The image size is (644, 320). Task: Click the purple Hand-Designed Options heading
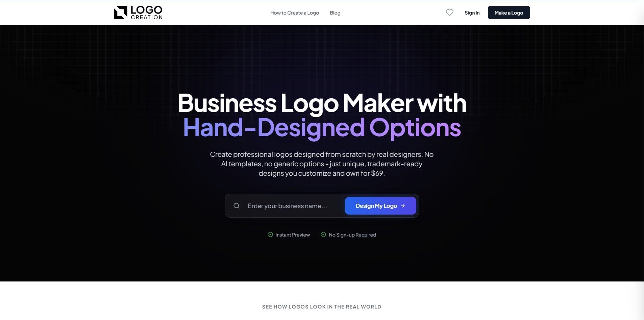(322, 128)
